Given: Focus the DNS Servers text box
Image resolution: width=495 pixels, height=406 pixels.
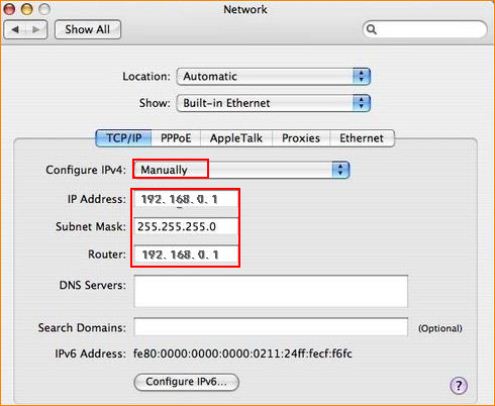Looking at the screenshot, I should (271, 291).
